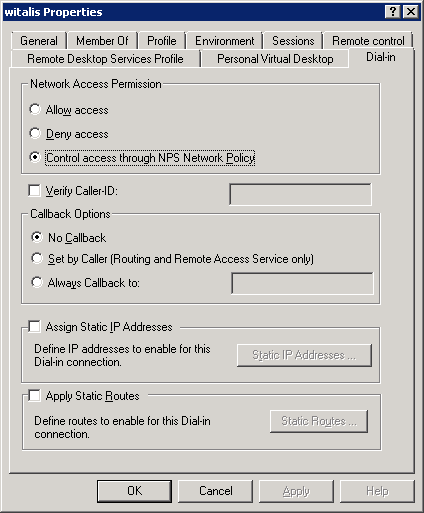Click the Cancel button
The height and width of the screenshot is (513, 424).
tap(215, 491)
